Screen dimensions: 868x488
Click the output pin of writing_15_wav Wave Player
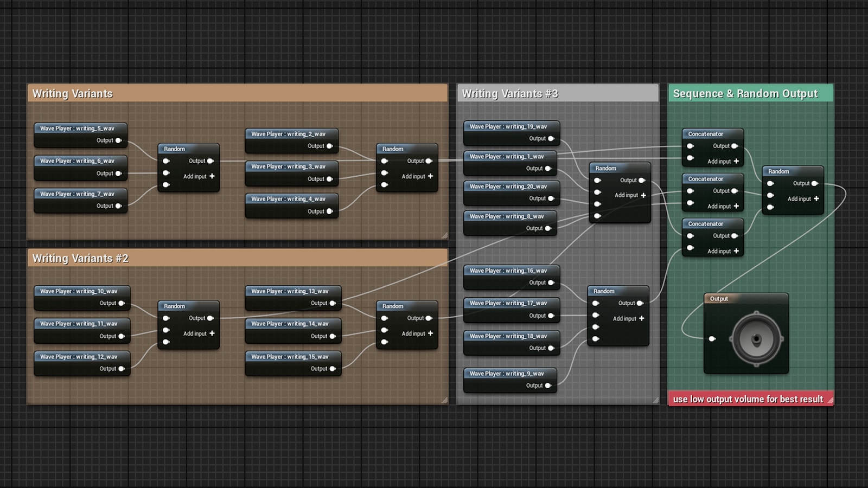tap(333, 369)
